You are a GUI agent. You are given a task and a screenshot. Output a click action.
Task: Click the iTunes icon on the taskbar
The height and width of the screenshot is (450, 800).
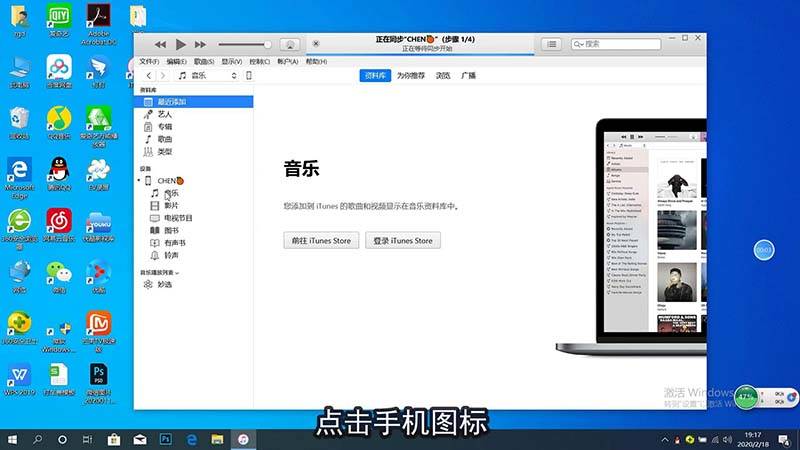point(243,439)
